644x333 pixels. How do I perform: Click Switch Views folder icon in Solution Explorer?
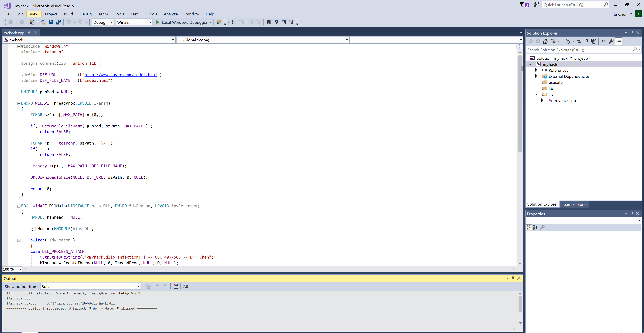[553, 41]
